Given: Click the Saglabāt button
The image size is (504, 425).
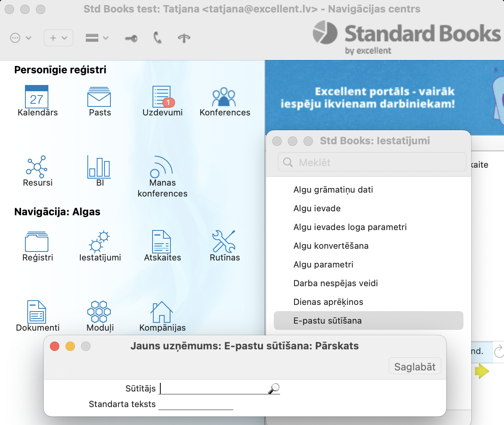Looking at the screenshot, I should click(x=415, y=367).
